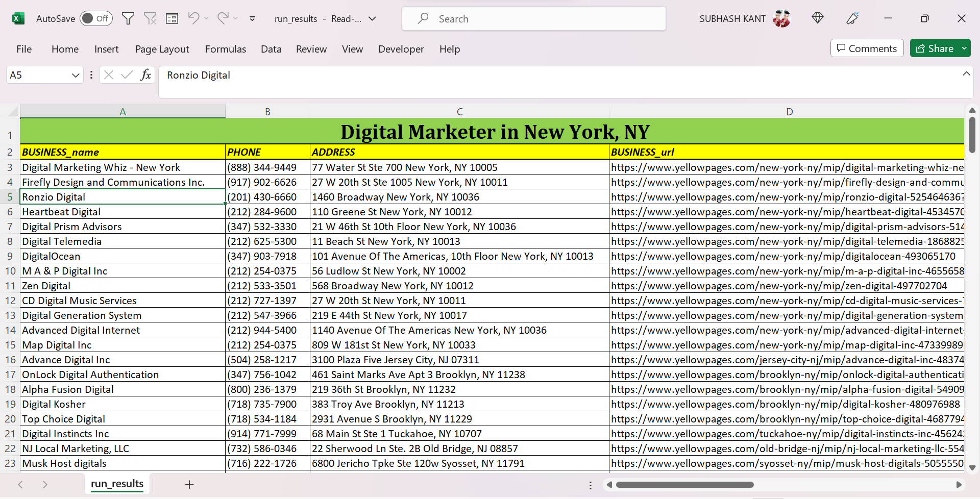Add a new sheet with plus icon
This screenshot has height=499, width=980.
[189, 484]
